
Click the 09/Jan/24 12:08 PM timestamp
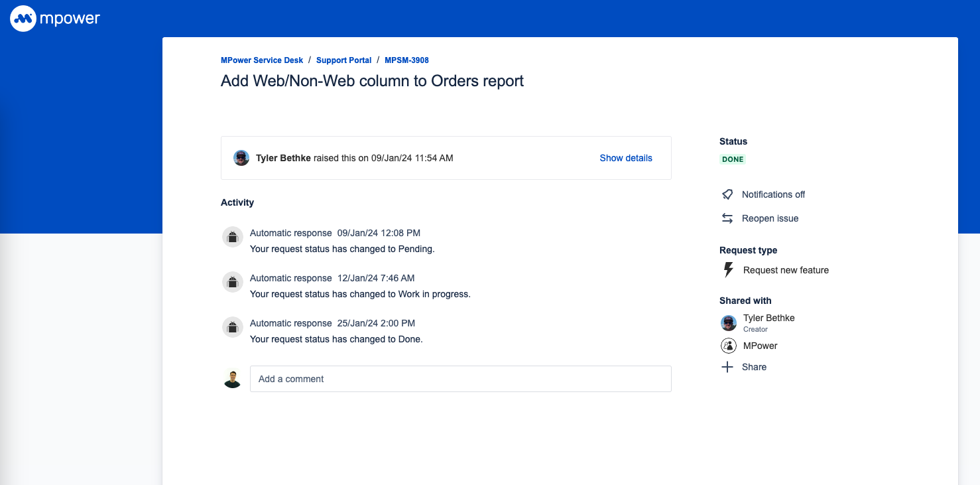pyautogui.click(x=379, y=233)
